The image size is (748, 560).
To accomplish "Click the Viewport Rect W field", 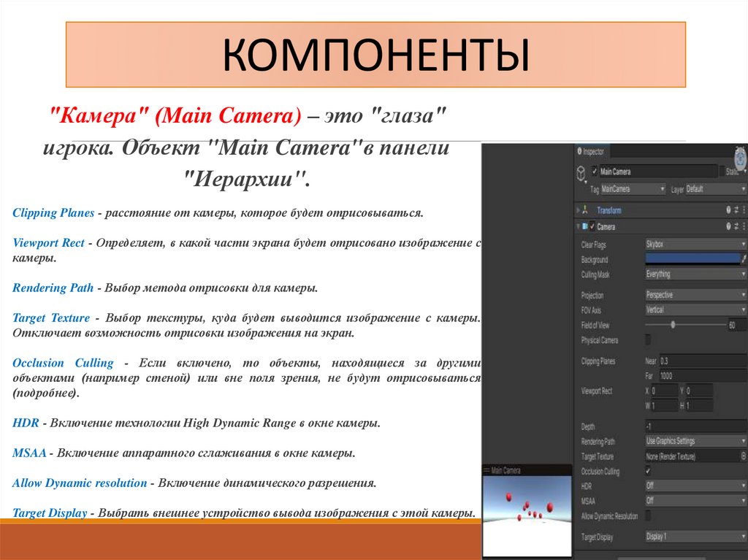I will pyautogui.click(x=665, y=405).
